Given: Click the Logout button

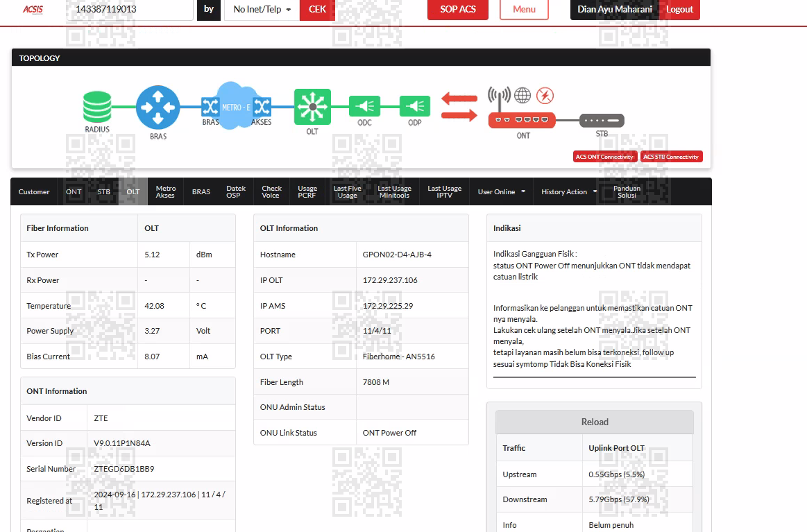Looking at the screenshot, I should 679,9.
